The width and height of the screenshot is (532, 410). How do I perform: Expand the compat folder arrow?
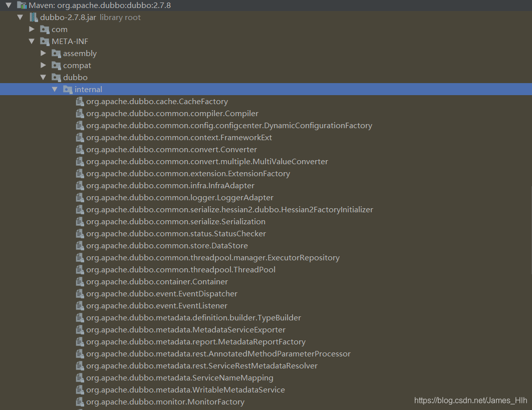coord(44,65)
